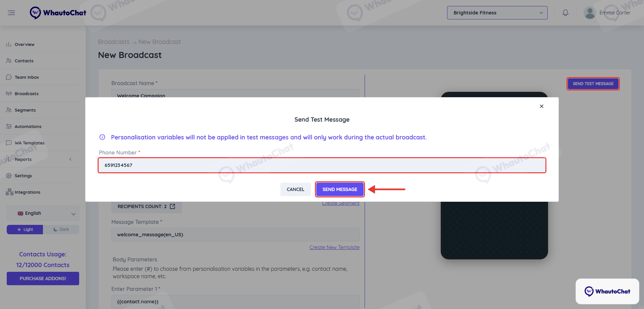Click CANCEL in the dialog
The image size is (644, 309).
(296, 189)
